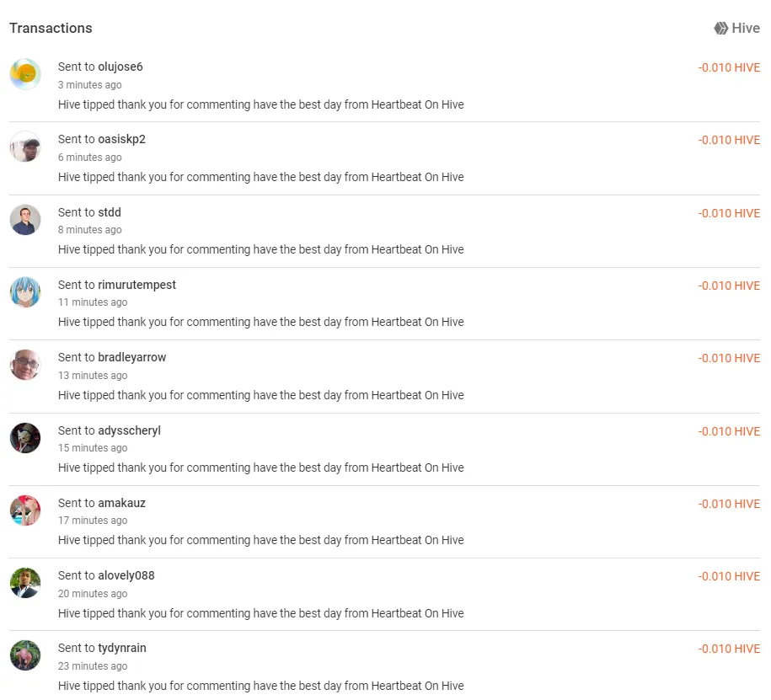Open amakauz username link
Screen dimensions: 771x700
coord(122,503)
